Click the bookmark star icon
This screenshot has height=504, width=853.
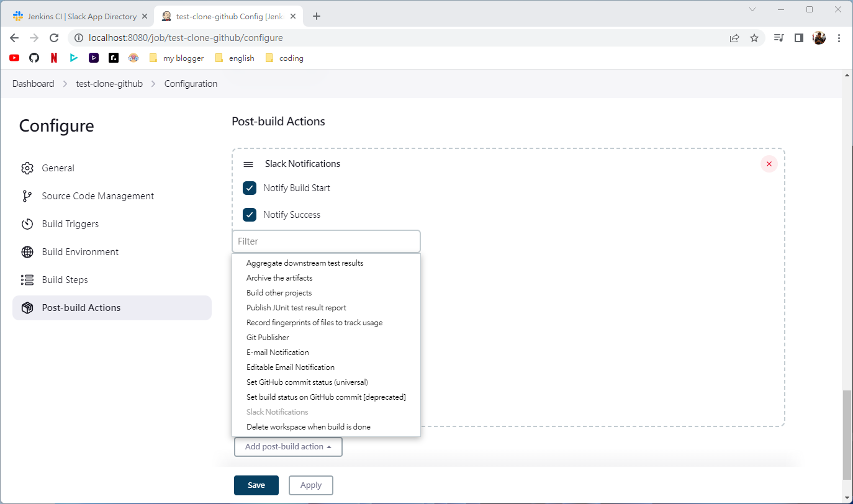[x=754, y=38]
